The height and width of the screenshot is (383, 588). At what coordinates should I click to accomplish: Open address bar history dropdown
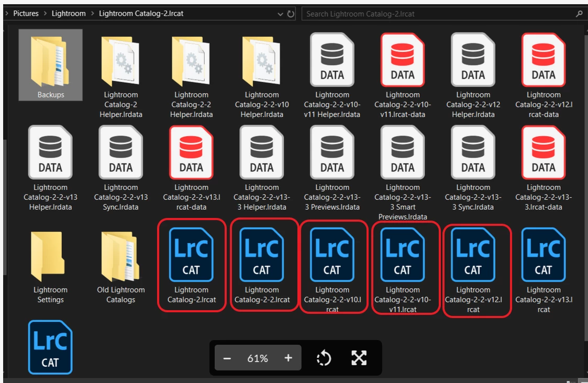tap(280, 14)
